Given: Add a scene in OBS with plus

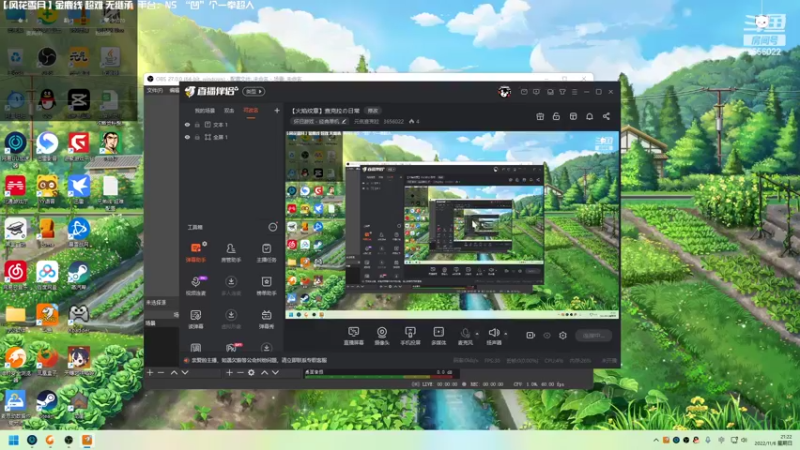Looking at the screenshot, I should [x=150, y=372].
